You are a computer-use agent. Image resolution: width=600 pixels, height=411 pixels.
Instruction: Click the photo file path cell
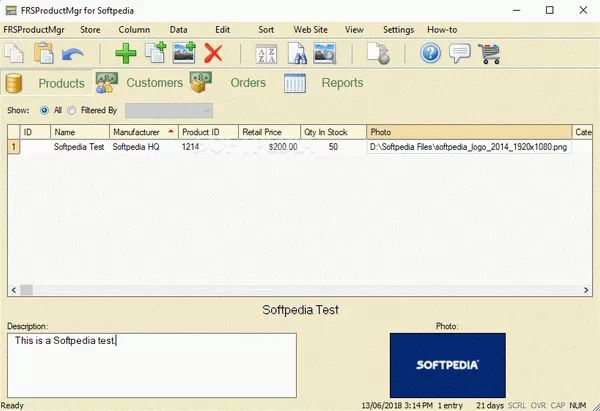point(469,147)
